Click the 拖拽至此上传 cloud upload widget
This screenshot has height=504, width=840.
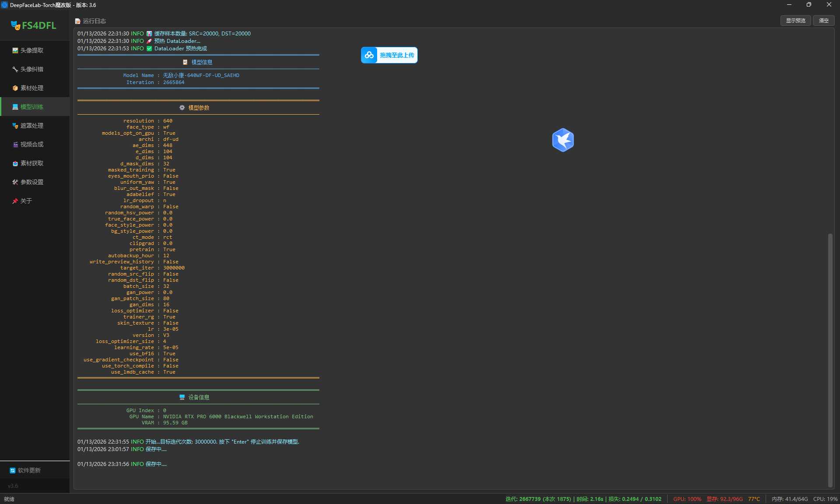click(389, 55)
